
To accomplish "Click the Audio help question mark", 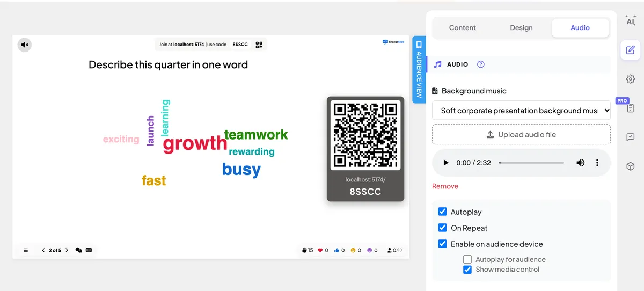I will click(481, 64).
